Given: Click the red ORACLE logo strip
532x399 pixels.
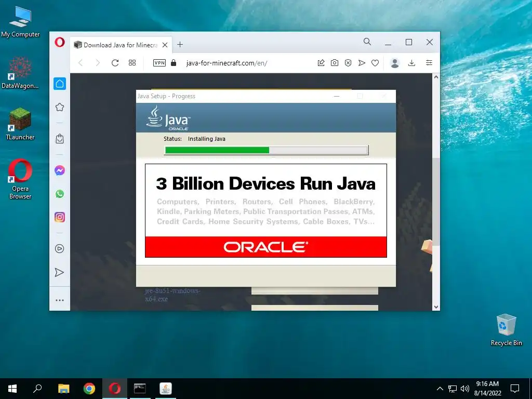Looking at the screenshot, I should point(265,247).
